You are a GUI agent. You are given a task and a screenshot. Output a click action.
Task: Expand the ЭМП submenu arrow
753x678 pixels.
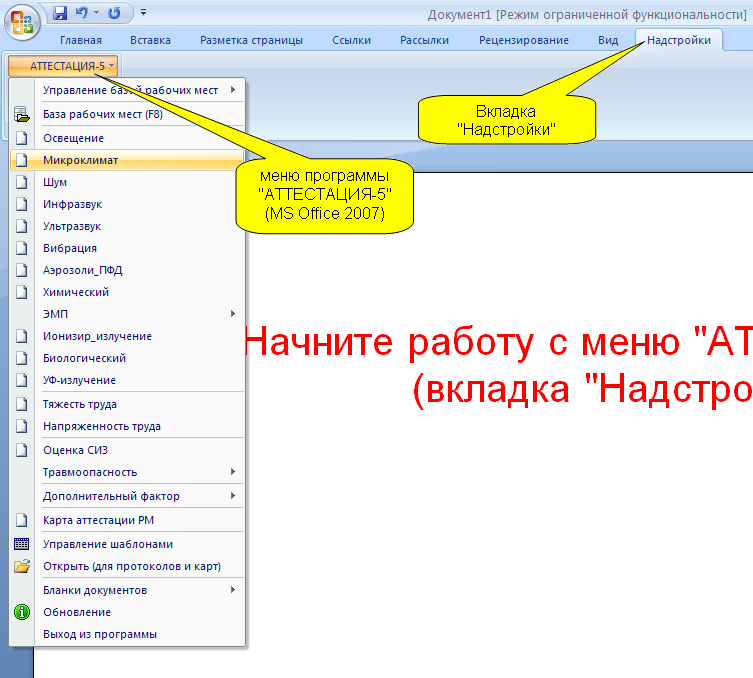(x=233, y=314)
